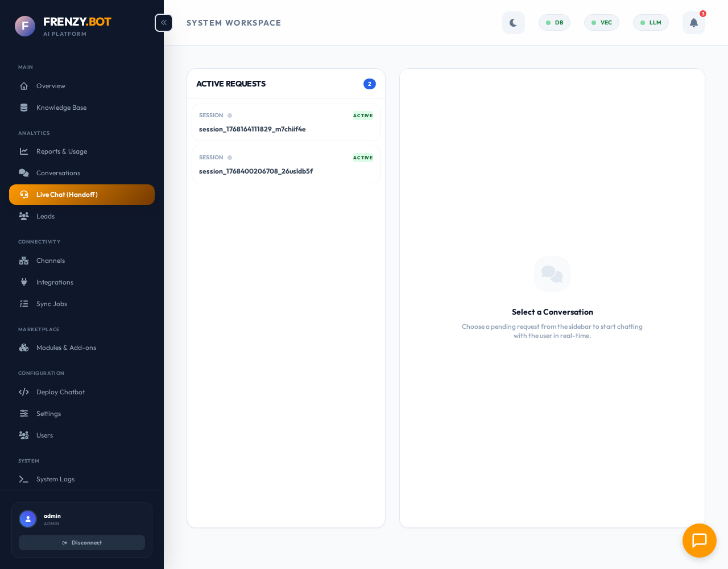Open the Channels connectivity page
Screen dimensions: 728x569
(x=51, y=261)
